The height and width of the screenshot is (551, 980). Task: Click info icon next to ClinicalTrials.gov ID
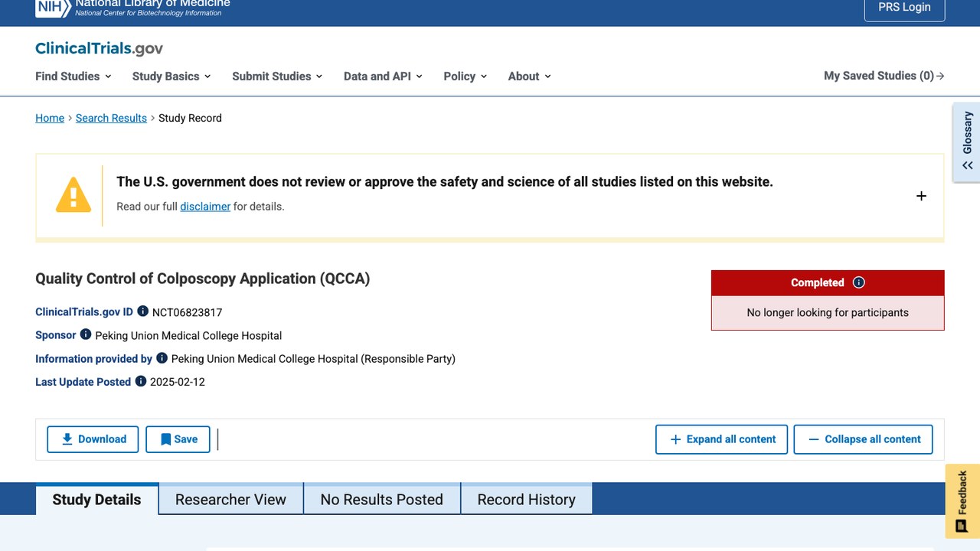point(142,311)
